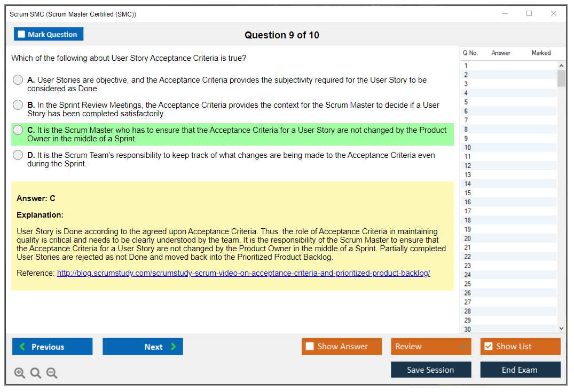Image resolution: width=574 pixels, height=392 pixels.
Task: Click the End Exam button
Action: 520,370
